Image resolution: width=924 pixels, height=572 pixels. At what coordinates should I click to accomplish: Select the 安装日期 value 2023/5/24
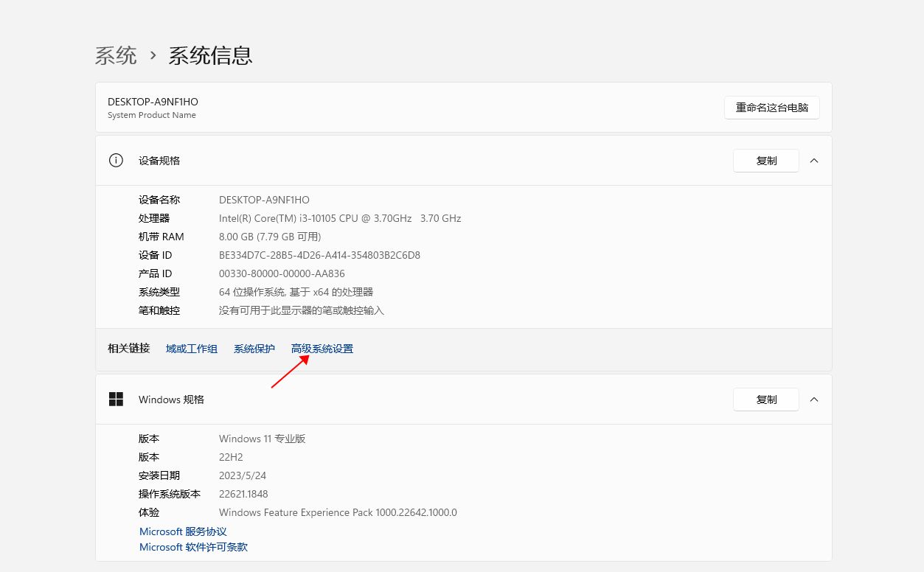click(243, 475)
